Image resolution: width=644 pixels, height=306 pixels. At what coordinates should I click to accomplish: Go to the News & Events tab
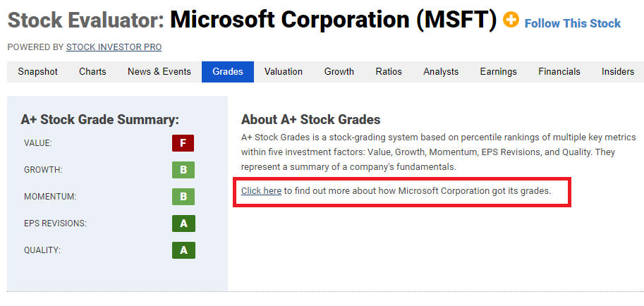pos(159,72)
